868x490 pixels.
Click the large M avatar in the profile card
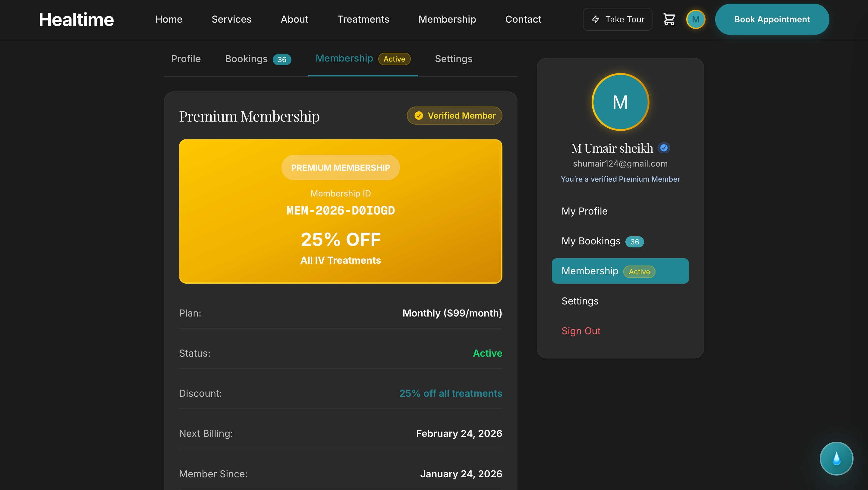(620, 102)
